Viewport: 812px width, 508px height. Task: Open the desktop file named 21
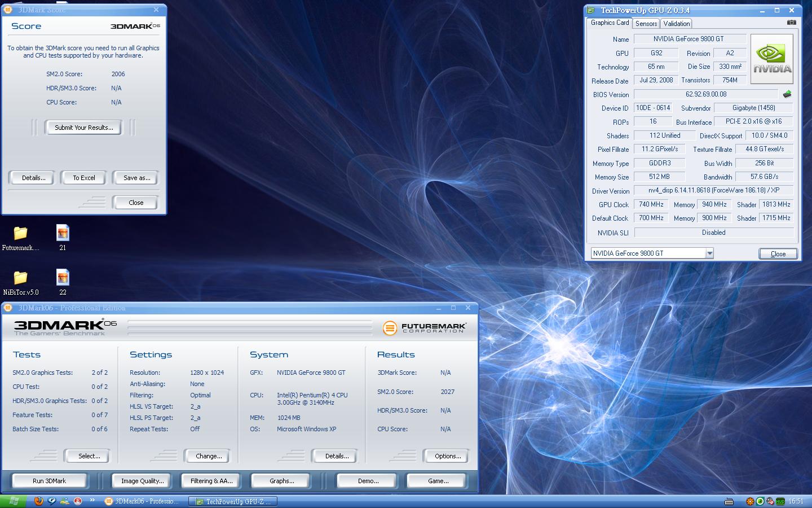click(x=63, y=238)
